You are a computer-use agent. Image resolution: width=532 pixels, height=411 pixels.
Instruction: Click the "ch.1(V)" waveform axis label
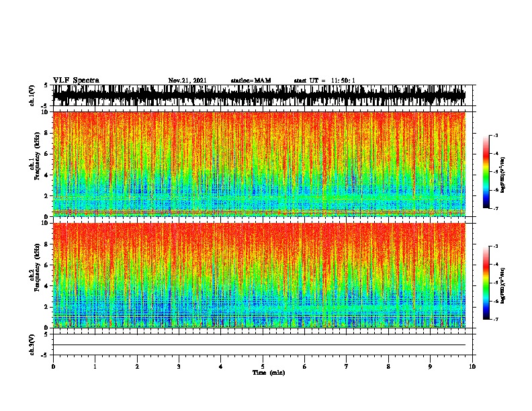(32, 95)
